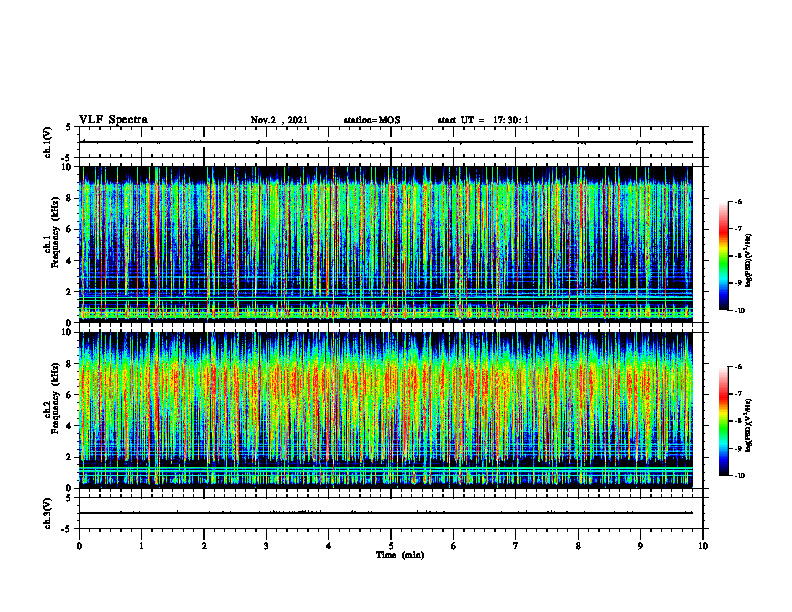This screenshot has height=612, width=792.
Task: Click time axis tick label "7"
Action: tap(516, 546)
